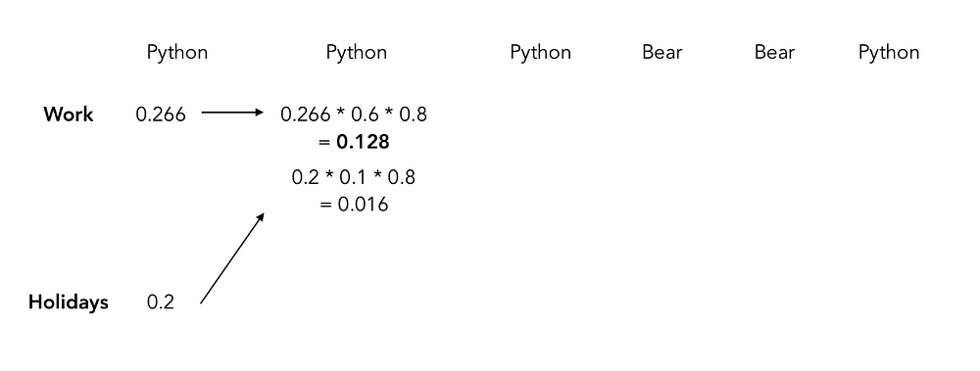Screen dimensions: 980x371
Task: Click the third Python column header
Action: click(541, 53)
